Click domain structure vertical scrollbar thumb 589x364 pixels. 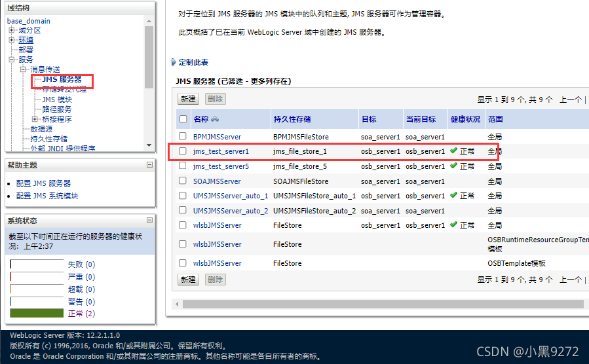coord(149,57)
